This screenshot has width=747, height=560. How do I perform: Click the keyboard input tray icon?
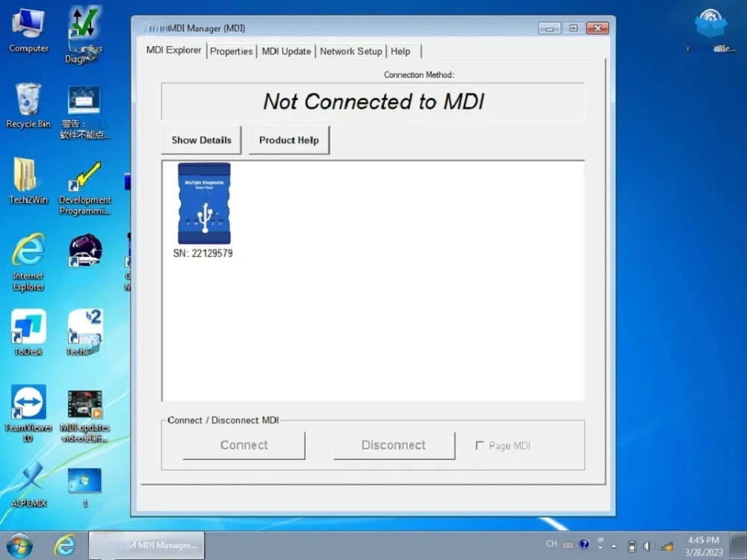click(568, 545)
